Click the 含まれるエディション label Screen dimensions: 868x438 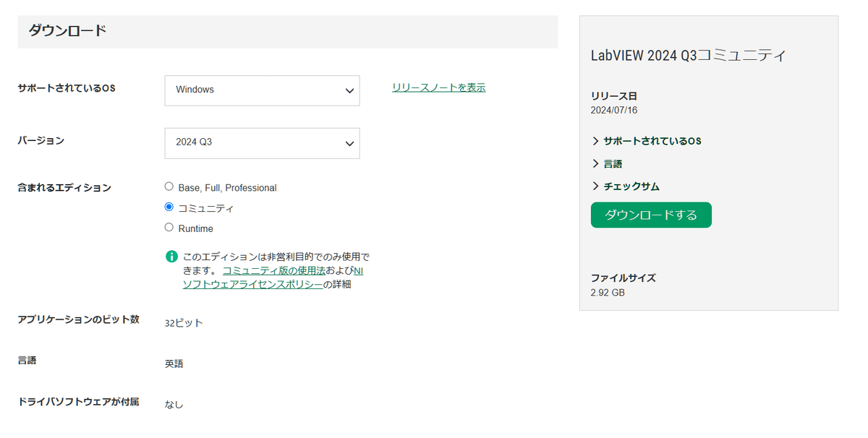coord(64,187)
